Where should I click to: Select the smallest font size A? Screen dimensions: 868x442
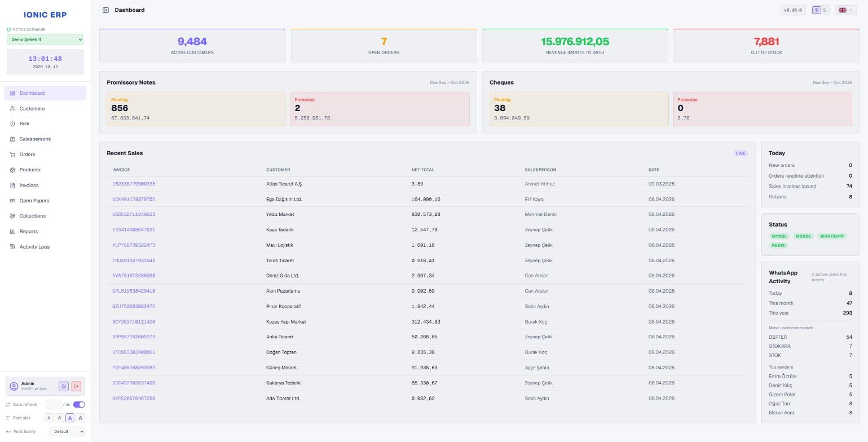pos(49,418)
